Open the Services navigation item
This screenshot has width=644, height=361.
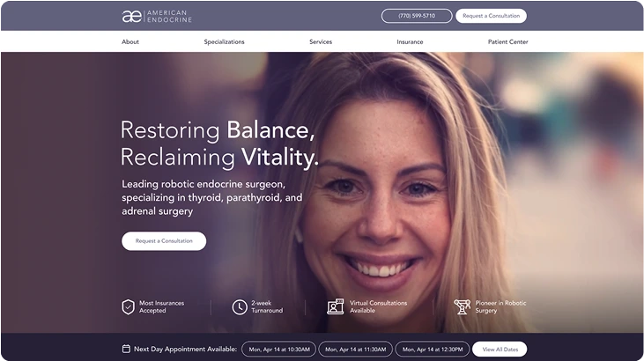coord(321,42)
